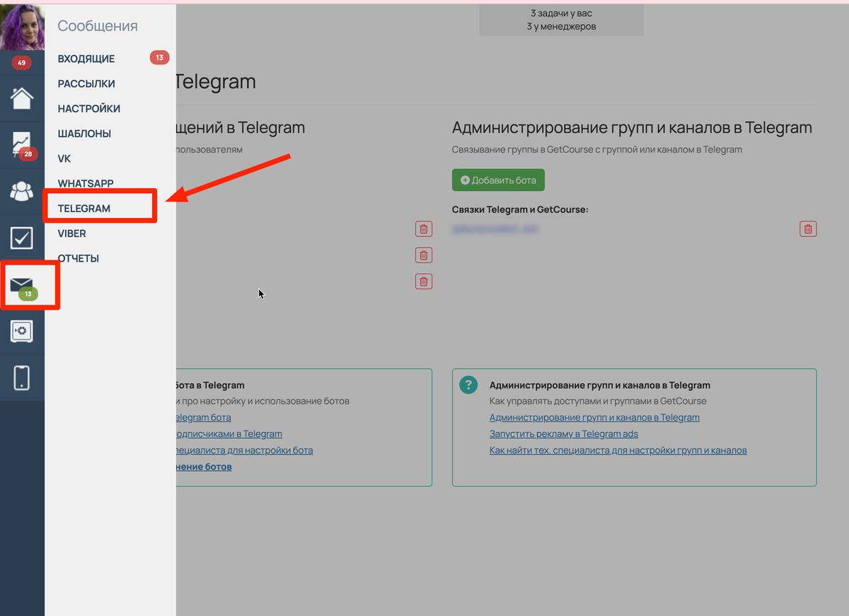Open the partially hidden link ending in 'Telegram бота'
849x616 pixels.
204,417
